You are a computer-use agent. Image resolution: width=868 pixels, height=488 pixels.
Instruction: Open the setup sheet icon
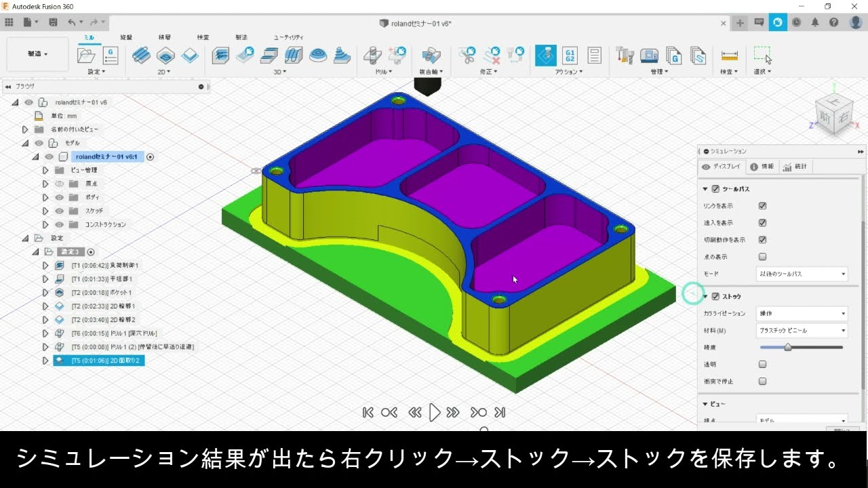click(595, 56)
